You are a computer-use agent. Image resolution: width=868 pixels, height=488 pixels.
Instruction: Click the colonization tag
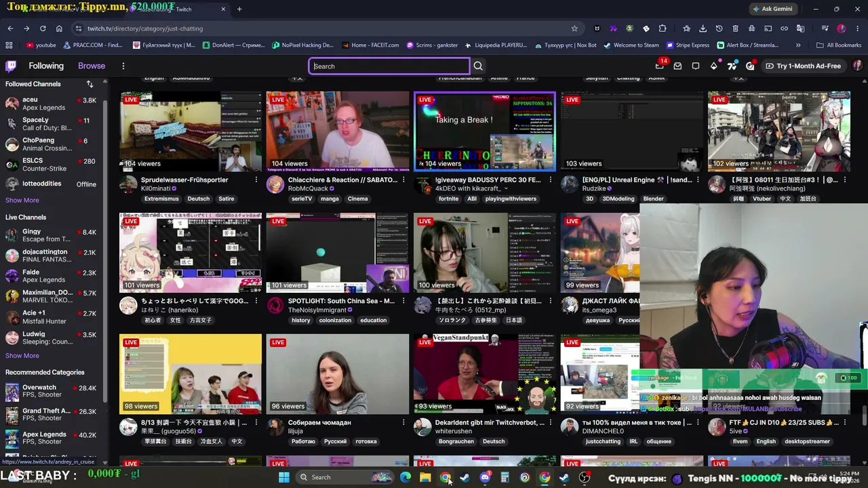click(335, 320)
